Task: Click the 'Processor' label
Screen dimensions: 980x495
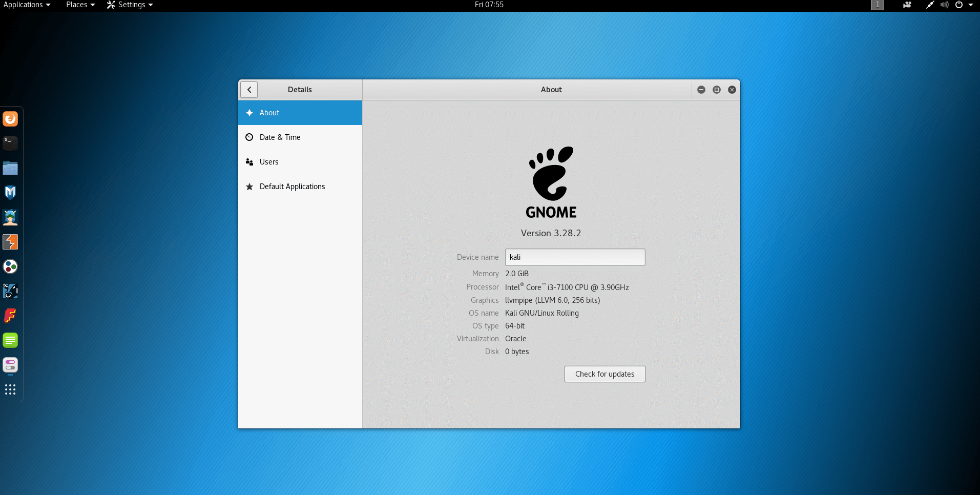Action: tap(483, 287)
